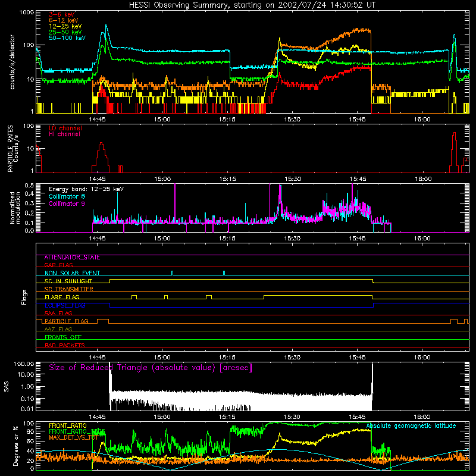Click the Size of Reduced Triangle title
The width and height of the screenshot is (476, 476).
[151, 368]
